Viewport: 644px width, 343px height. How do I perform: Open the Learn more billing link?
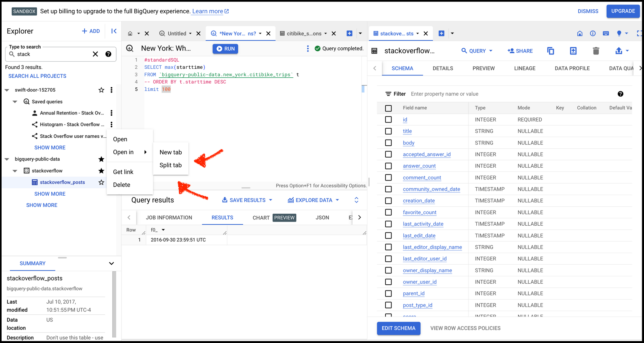(x=211, y=11)
